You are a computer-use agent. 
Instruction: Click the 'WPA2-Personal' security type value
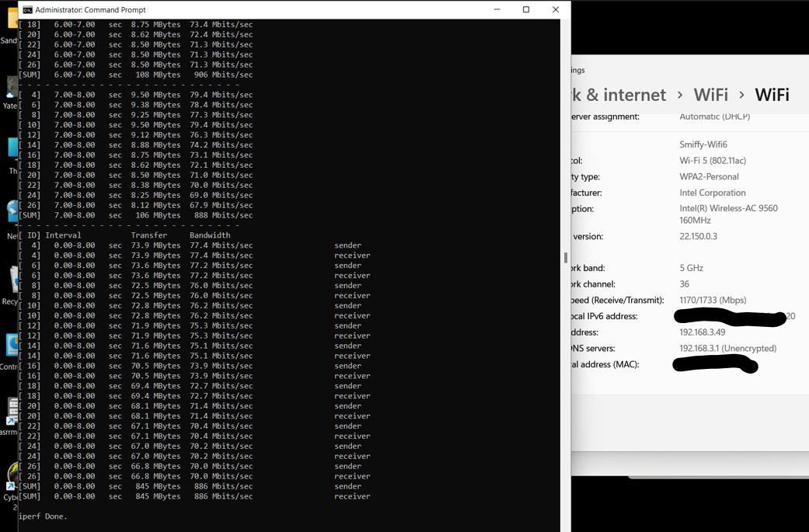pos(709,176)
